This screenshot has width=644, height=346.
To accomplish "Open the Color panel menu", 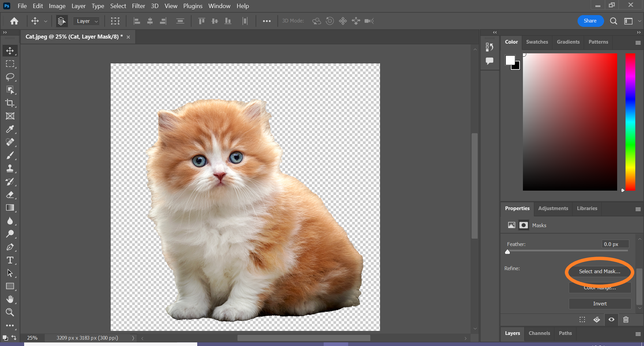I will [x=638, y=43].
